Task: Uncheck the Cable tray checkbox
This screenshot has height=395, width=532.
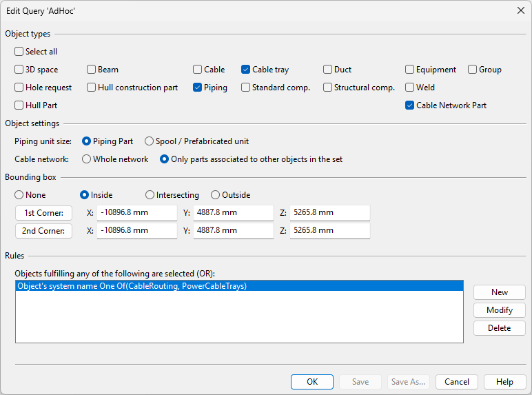Action: [x=246, y=70]
